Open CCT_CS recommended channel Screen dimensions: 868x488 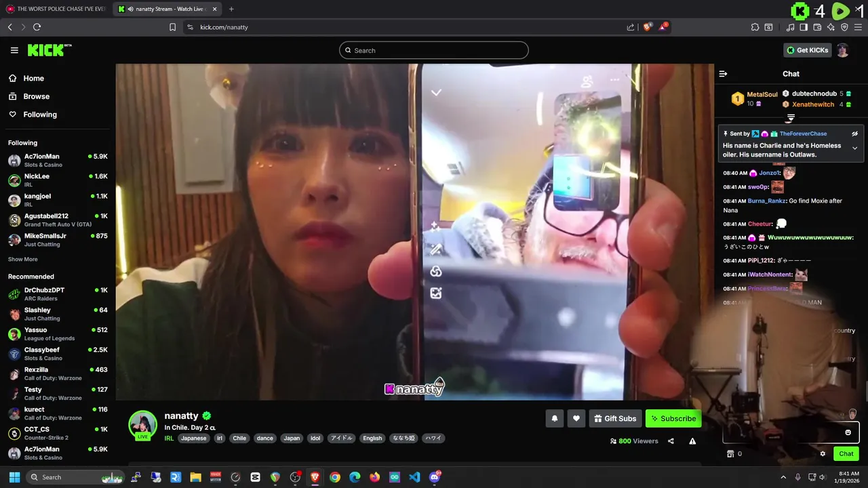[58, 433]
